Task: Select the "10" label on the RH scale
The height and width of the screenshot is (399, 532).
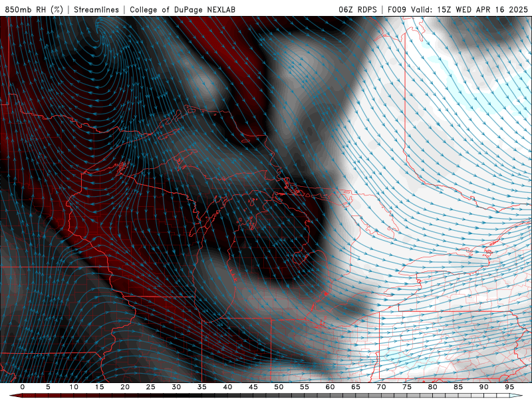Action: [x=74, y=387]
